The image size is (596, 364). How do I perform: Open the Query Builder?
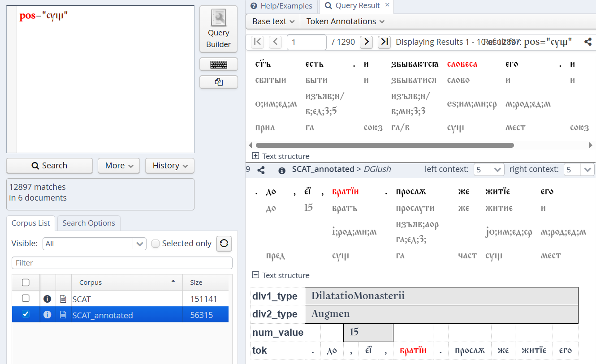(218, 30)
